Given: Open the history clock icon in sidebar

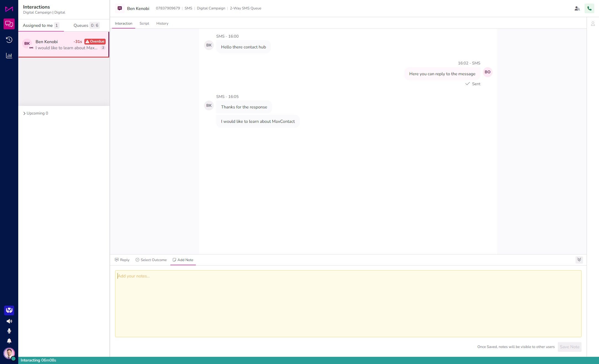Looking at the screenshot, I should (9, 40).
